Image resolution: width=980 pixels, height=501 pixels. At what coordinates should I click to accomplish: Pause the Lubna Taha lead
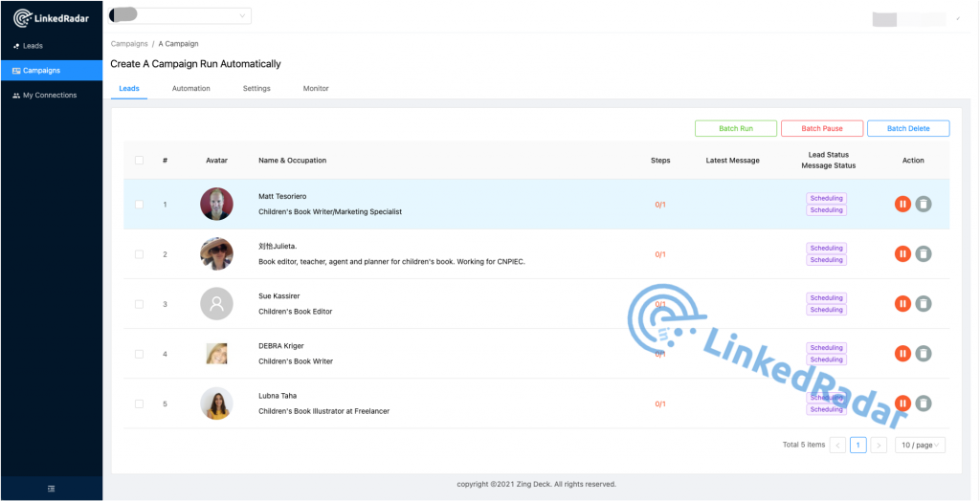(x=902, y=403)
